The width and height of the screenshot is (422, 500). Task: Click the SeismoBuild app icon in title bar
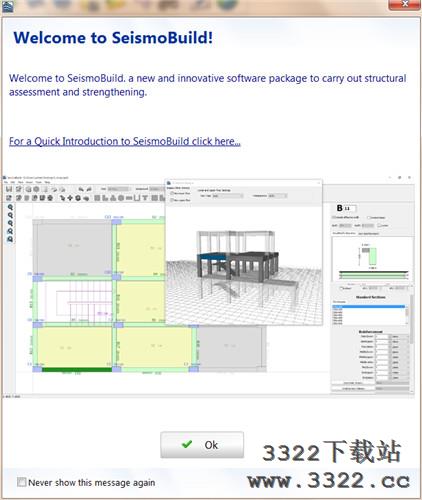pos(7,6)
